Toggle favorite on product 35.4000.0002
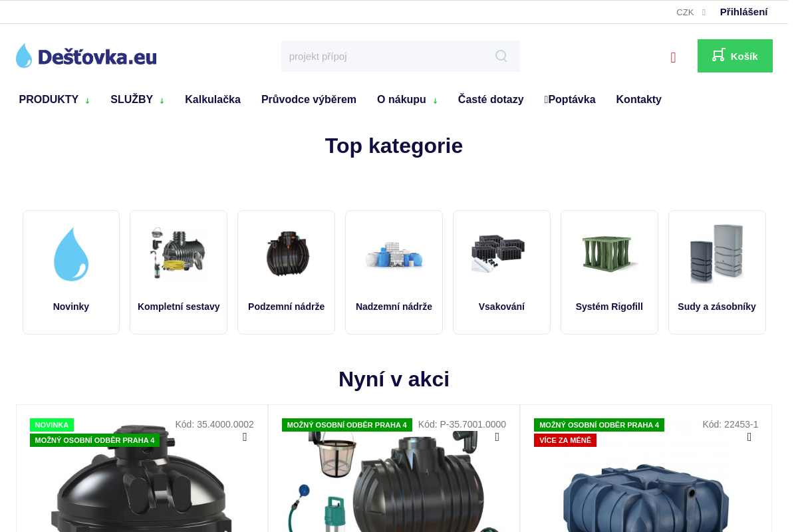The width and height of the screenshot is (798, 532). [245, 437]
